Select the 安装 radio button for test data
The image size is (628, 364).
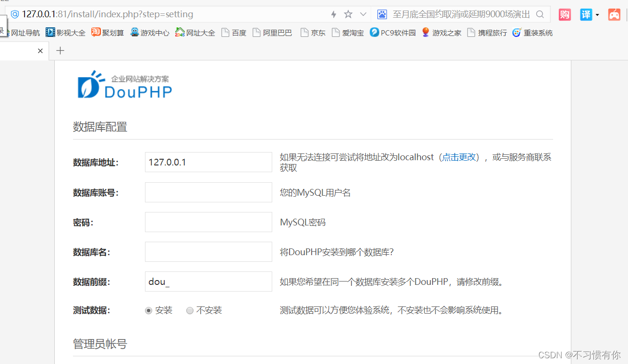pos(148,310)
